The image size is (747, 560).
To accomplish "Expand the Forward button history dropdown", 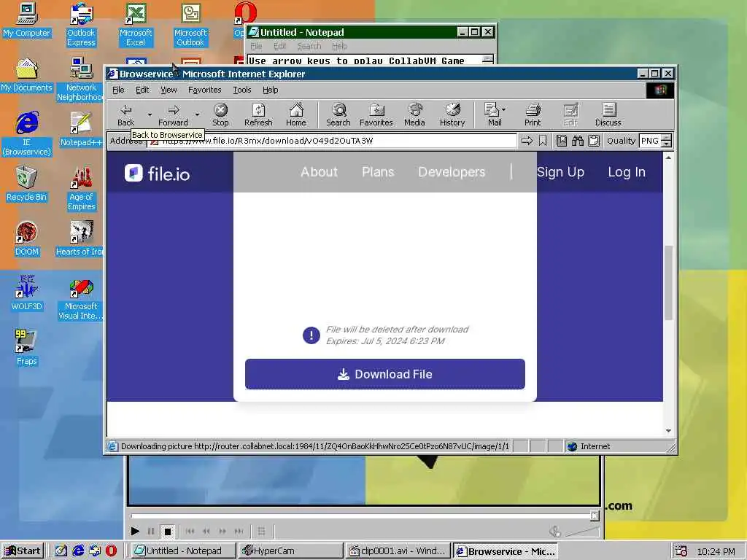I will [x=197, y=114].
